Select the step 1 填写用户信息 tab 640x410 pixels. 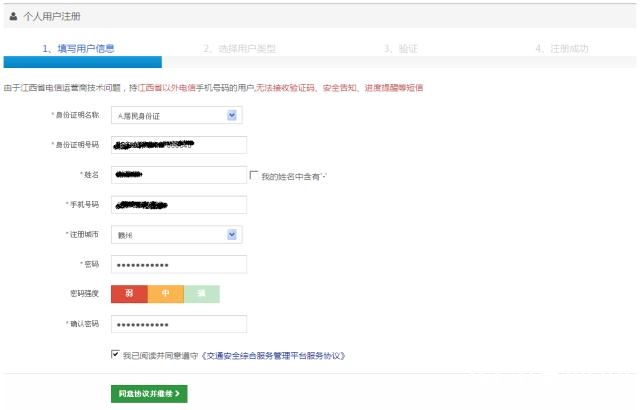click(78, 48)
